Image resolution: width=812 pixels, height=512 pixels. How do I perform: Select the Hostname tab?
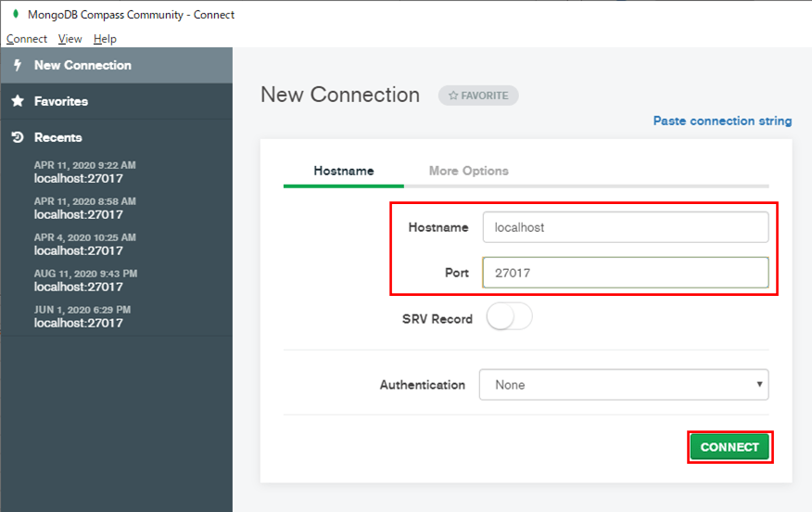(x=343, y=171)
